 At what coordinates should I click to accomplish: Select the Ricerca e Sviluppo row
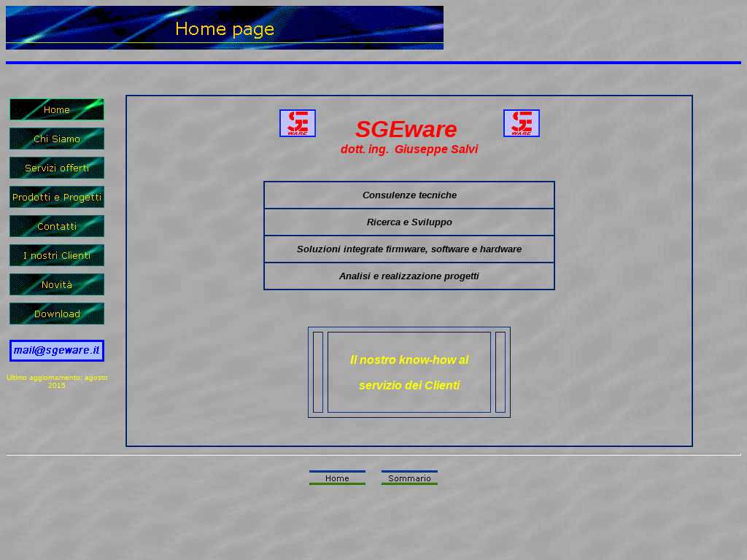(409, 222)
